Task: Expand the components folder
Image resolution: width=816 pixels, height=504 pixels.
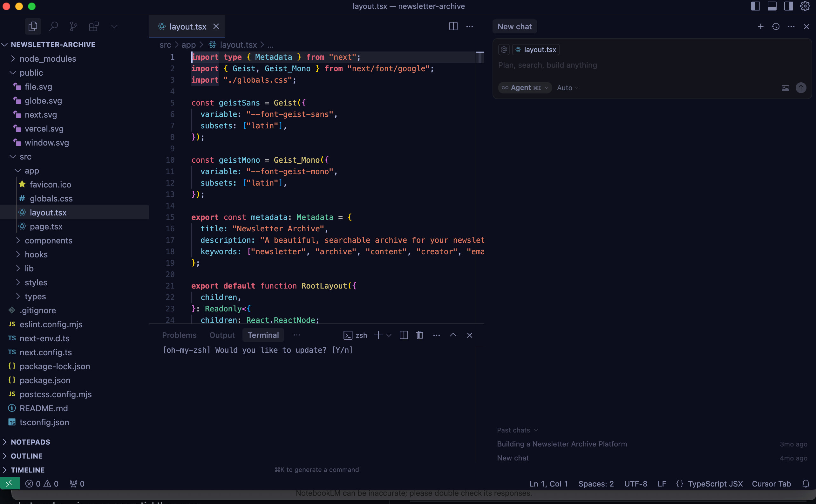Action: coord(48,240)
